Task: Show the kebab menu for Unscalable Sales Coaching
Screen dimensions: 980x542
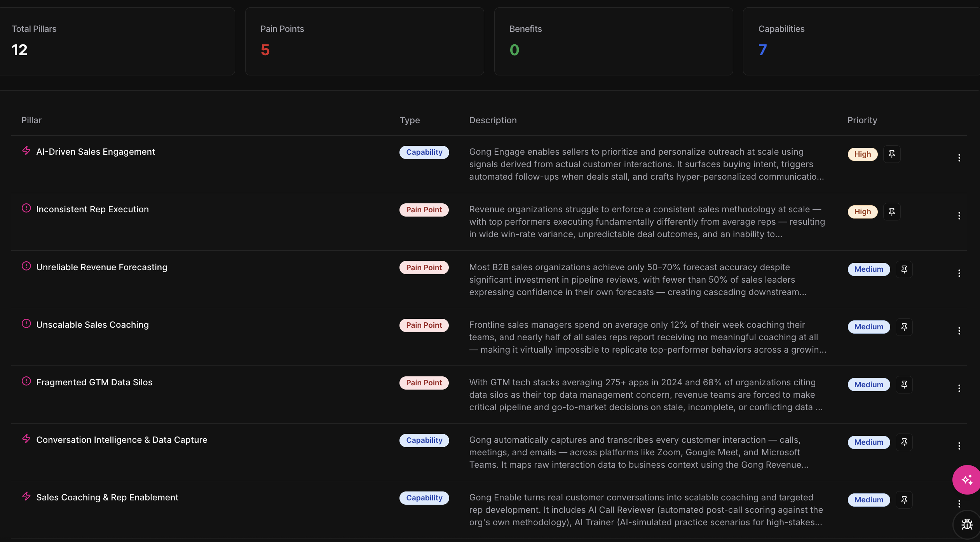Action: (x=959, y=330)
